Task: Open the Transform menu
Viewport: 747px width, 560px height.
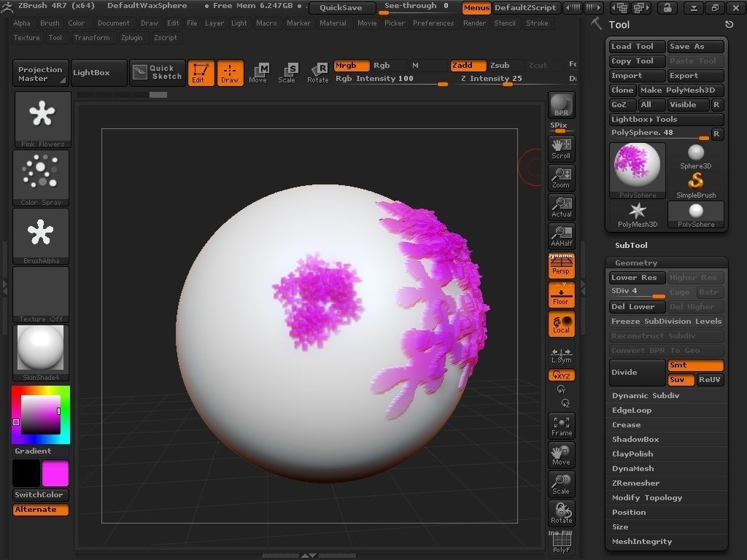Action: coord(92,38)
